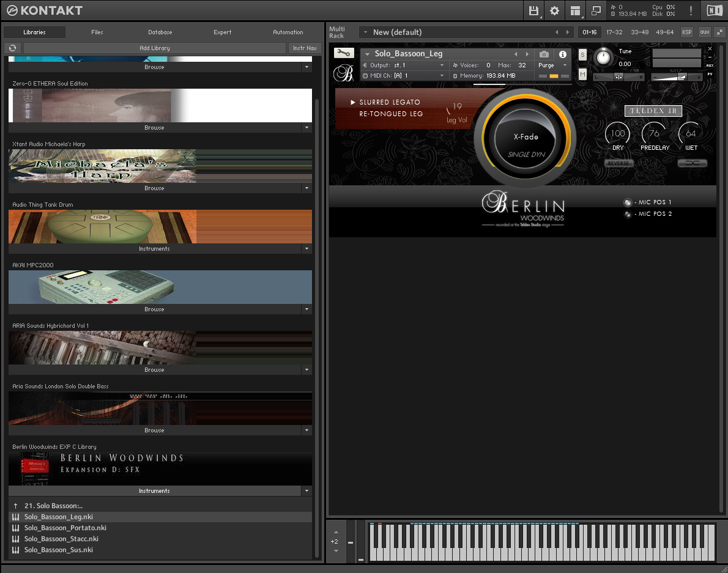Switch to the Automation tab
Image resolution: width=728 pixels, height=573 pixels.
tap(288, 32)
